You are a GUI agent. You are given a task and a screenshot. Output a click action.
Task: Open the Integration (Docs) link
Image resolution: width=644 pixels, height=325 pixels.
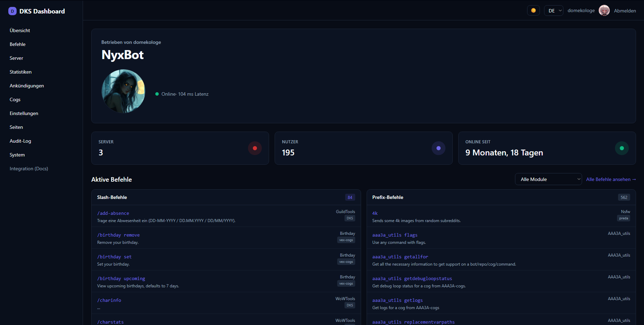(29, 169)
